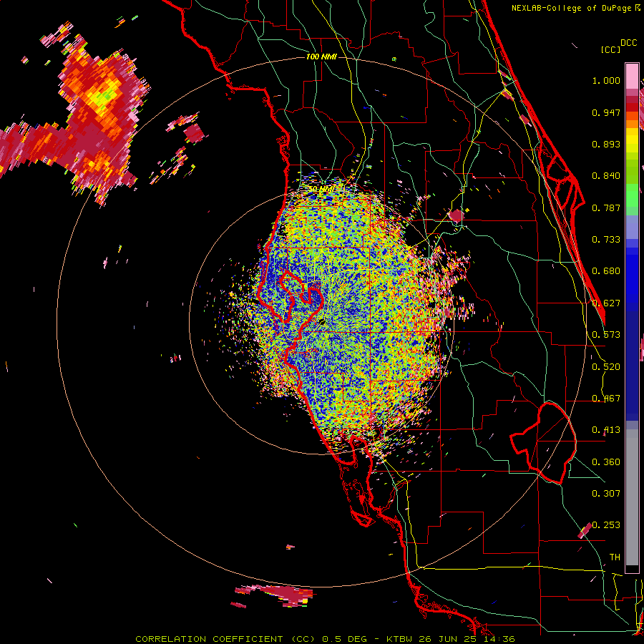The image size is (644, 644).
Task: Click the 100 NMI range ring label
Action: click(x=321, y=57)
